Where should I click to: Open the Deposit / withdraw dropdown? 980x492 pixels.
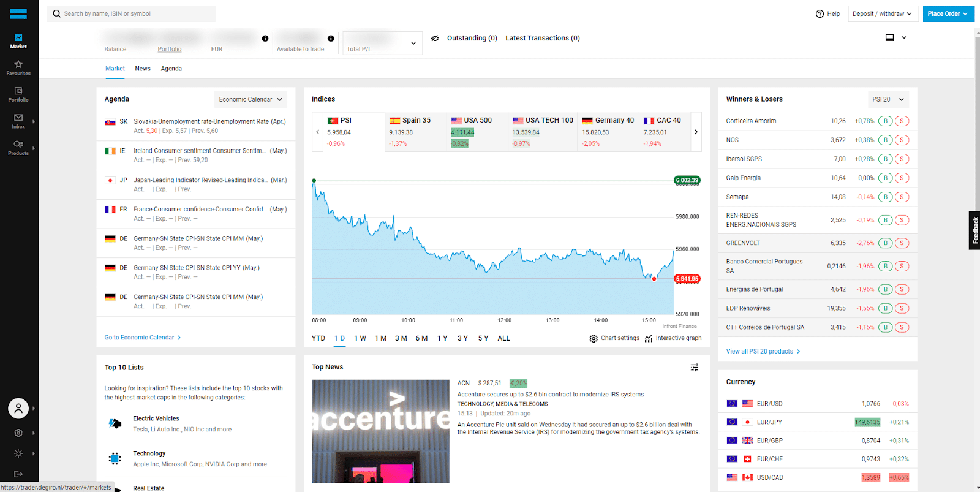[x=883, y=13]
